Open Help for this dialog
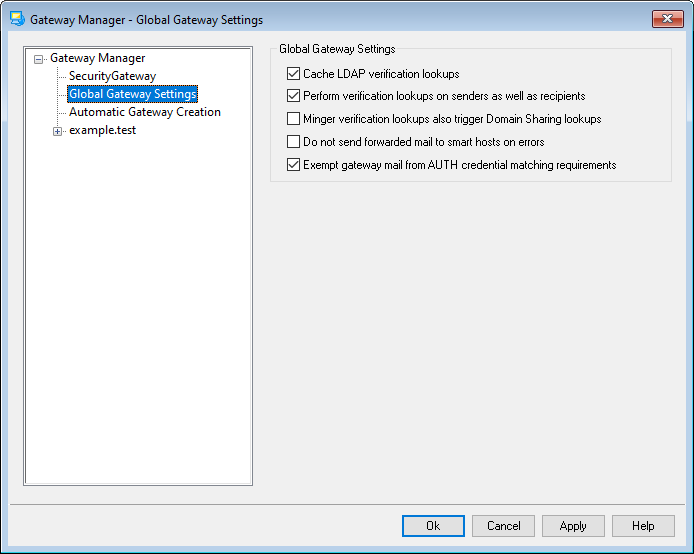This screenshot has width=694, height=554. 643,526
